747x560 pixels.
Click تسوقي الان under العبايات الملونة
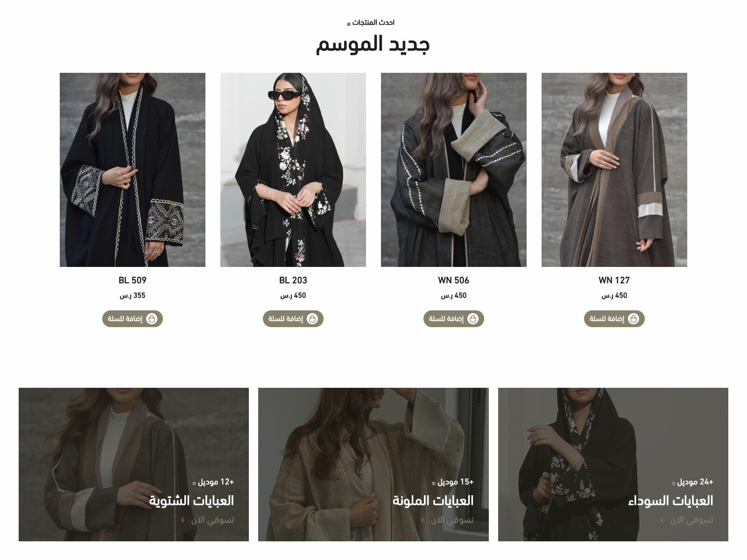(452, 520)
